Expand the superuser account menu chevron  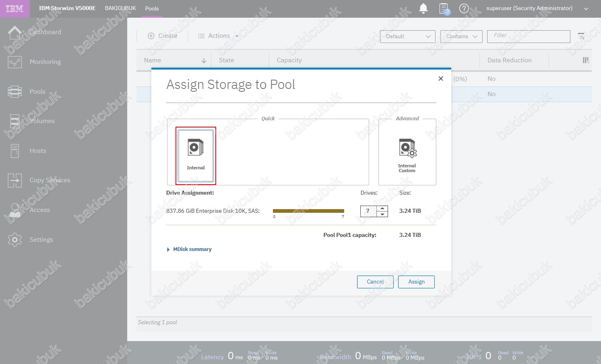point(586,9)
